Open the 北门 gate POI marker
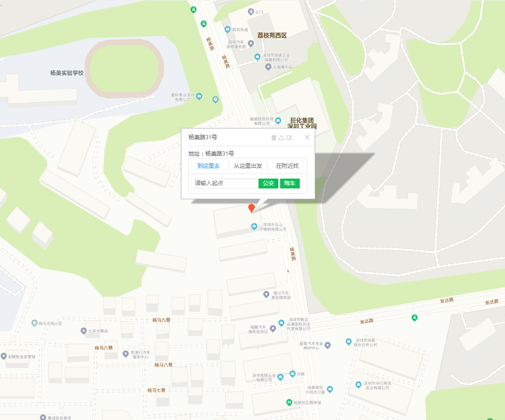The image size is (505, 420). point(251,12)
